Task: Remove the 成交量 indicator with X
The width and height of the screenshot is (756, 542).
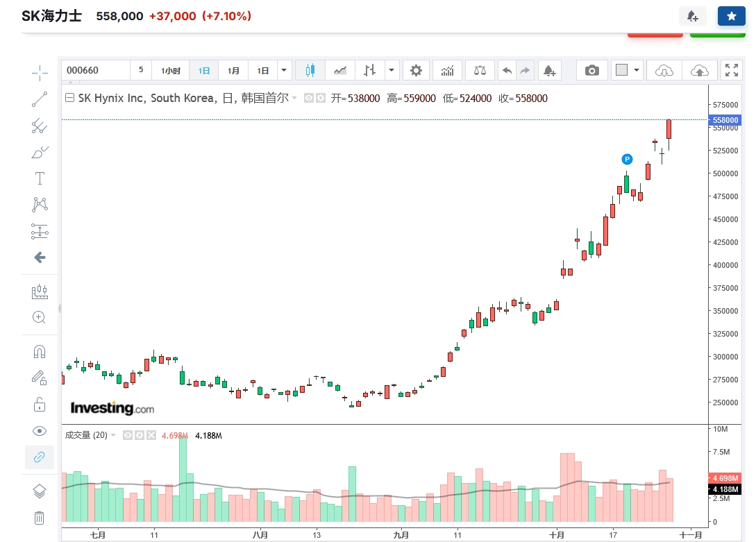Action: 151,435
